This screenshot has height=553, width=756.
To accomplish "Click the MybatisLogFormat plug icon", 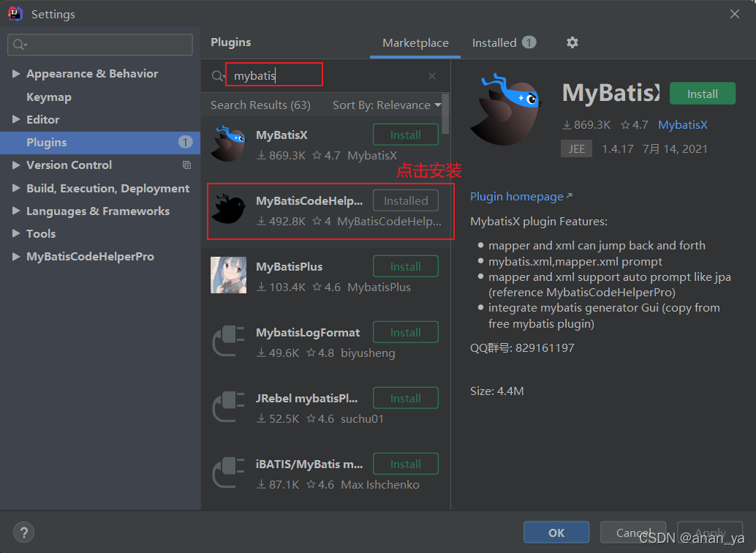I will [229, 341].
